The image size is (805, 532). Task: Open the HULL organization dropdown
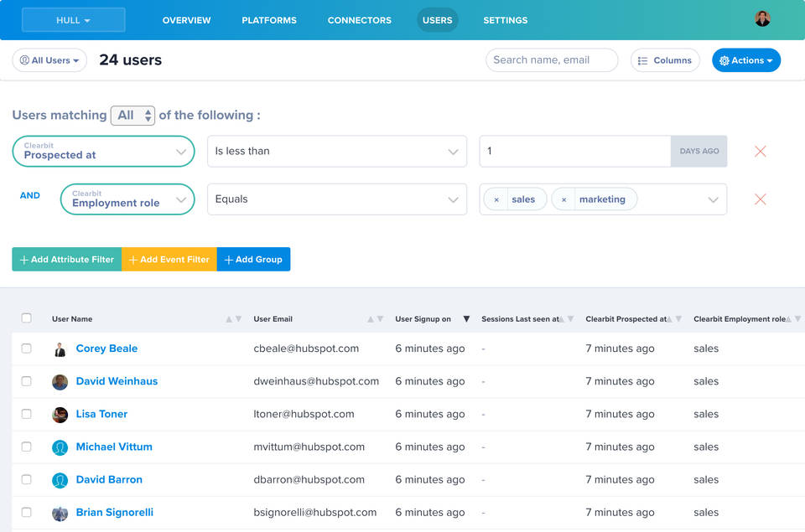tap(73, 20)
